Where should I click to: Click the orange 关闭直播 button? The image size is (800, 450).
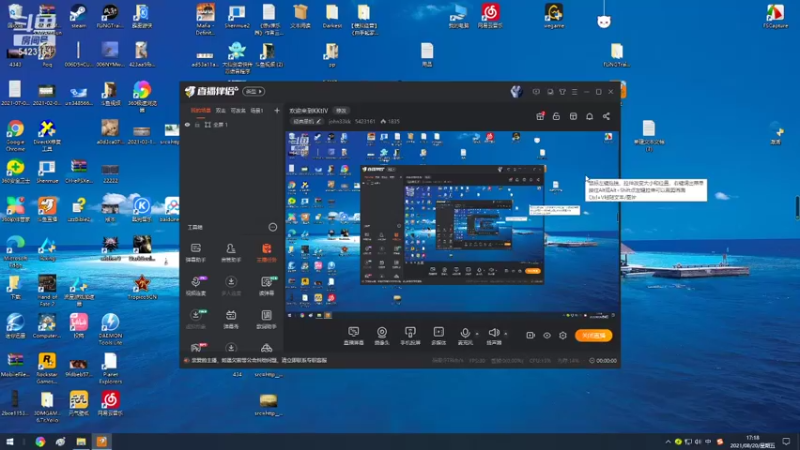(593, 335)
